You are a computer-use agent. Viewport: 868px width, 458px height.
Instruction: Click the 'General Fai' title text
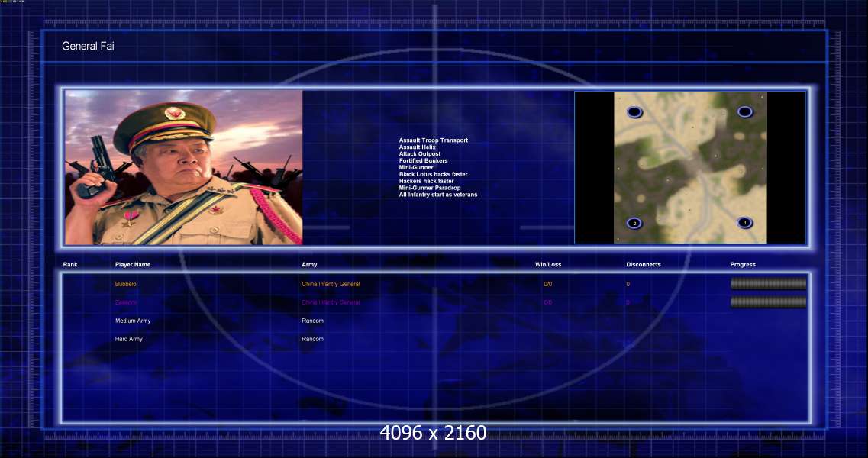[x=88, y=46]
